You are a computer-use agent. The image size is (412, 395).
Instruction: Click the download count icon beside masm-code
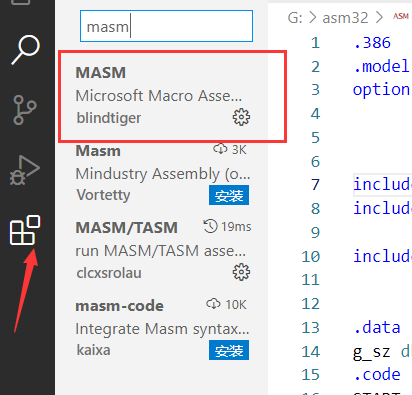click(213, 304)
